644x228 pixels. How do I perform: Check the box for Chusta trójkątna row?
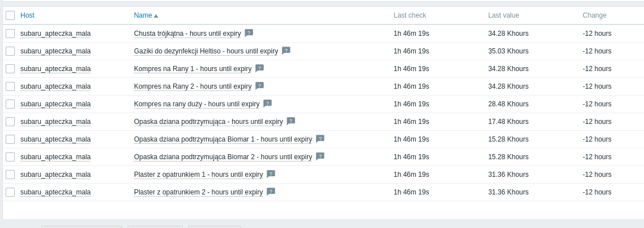click(x=10, y=34)
